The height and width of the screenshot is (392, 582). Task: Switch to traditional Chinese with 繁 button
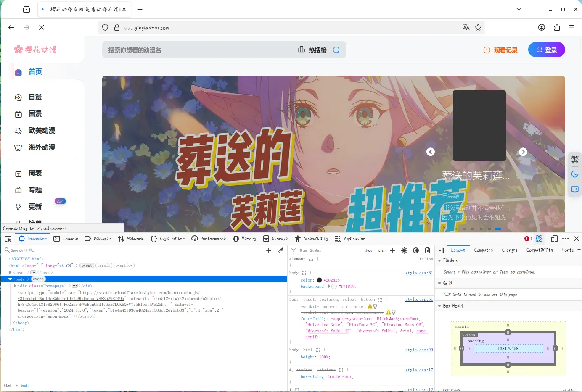coord(575,160)
